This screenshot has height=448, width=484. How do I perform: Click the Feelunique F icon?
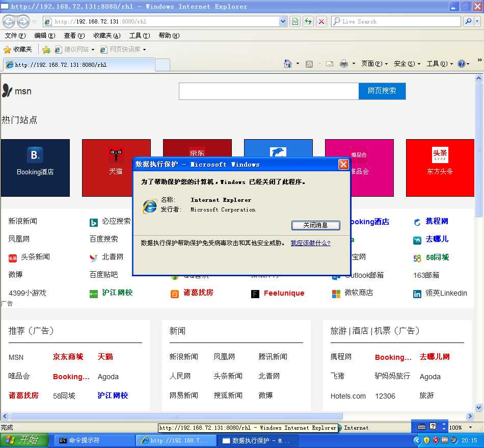tap(255, 294)
